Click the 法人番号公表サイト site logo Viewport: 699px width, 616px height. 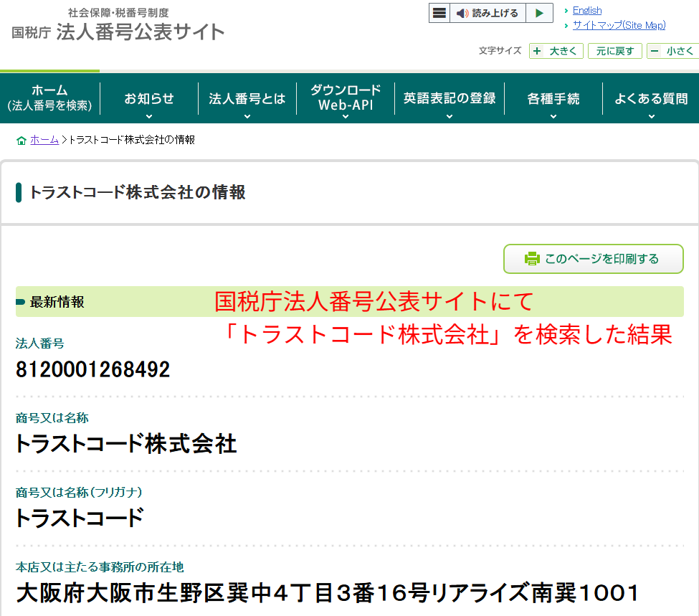[x=118, y=26]
